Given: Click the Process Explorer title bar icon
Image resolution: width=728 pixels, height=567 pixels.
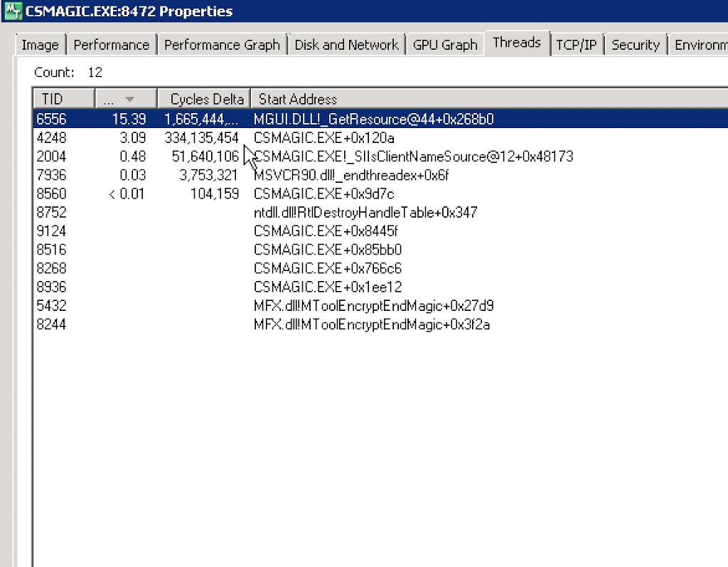Looking at the screenshot, I should [12, 11].
